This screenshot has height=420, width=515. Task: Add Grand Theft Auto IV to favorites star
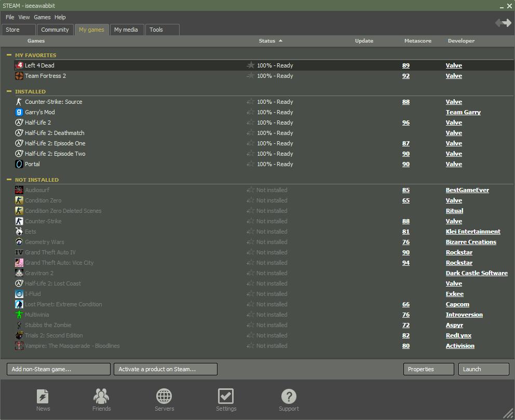(250, 252)
